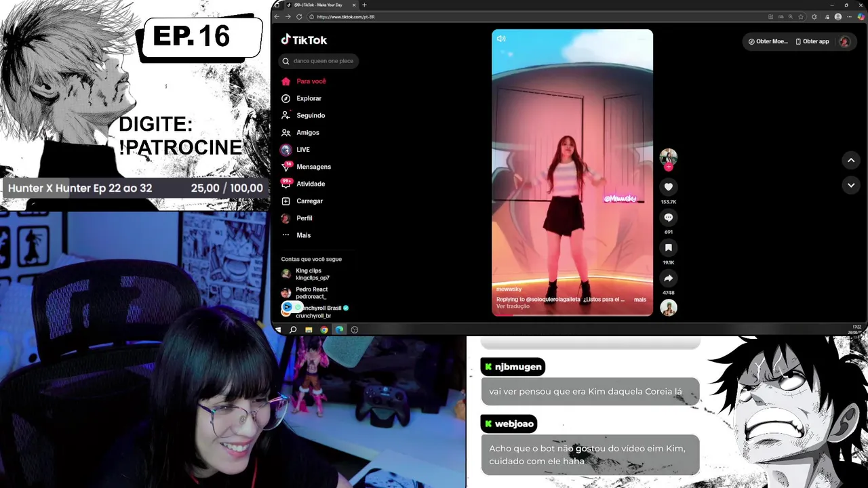Image resolution: width=868 pixels, height=488 pixels.
Task: Click the Mensagens icon with badge
Action: click(286, 167)
